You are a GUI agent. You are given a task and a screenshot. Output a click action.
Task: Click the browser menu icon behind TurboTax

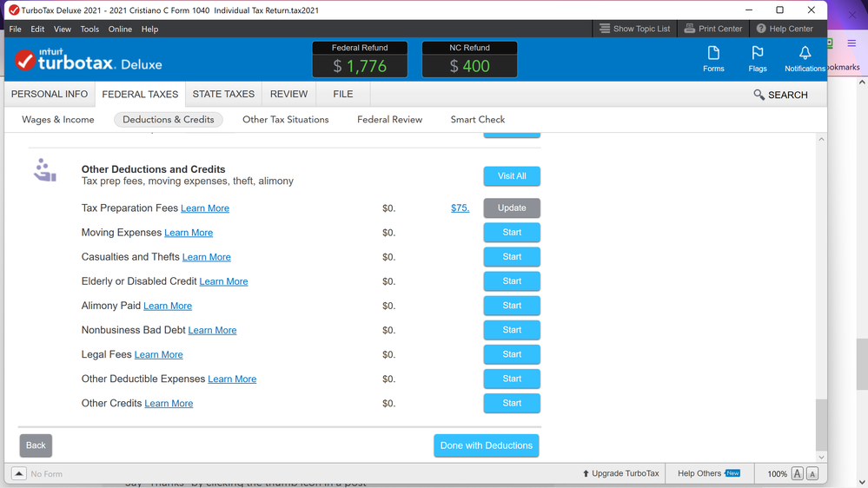[x=851, y=43]
